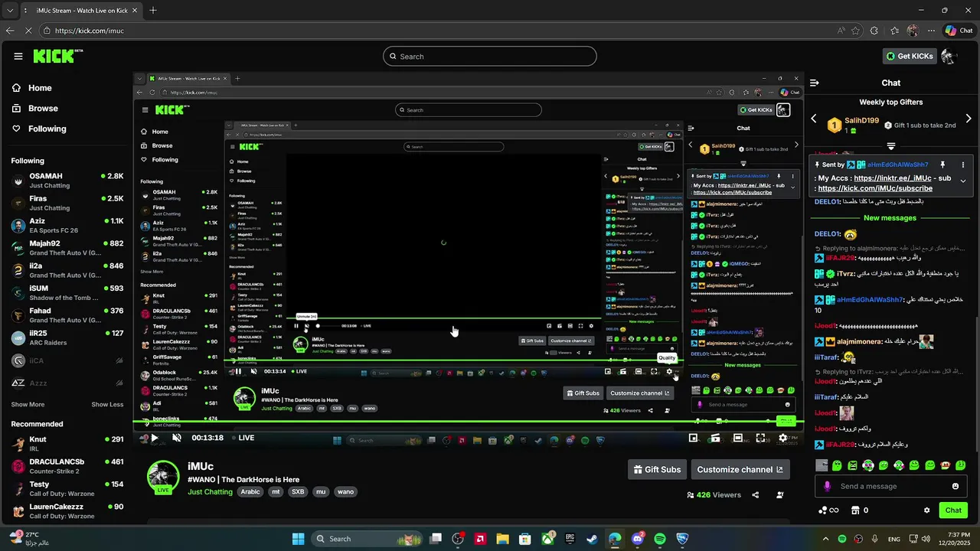Jump to New messages in chat
980x551 pixels.
click(890, 218)
